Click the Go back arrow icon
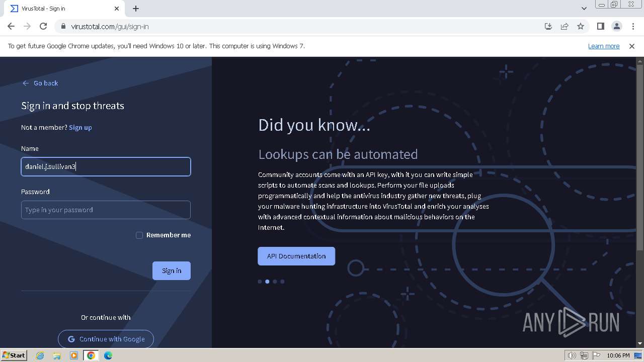Image resolution: width=644 pixels, height=362 pixels. click(26, 83)
